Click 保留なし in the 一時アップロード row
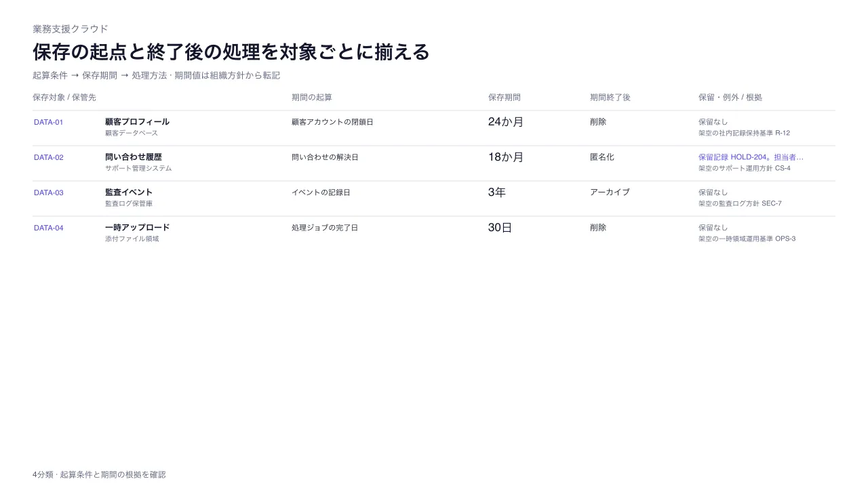 [713, 228]
